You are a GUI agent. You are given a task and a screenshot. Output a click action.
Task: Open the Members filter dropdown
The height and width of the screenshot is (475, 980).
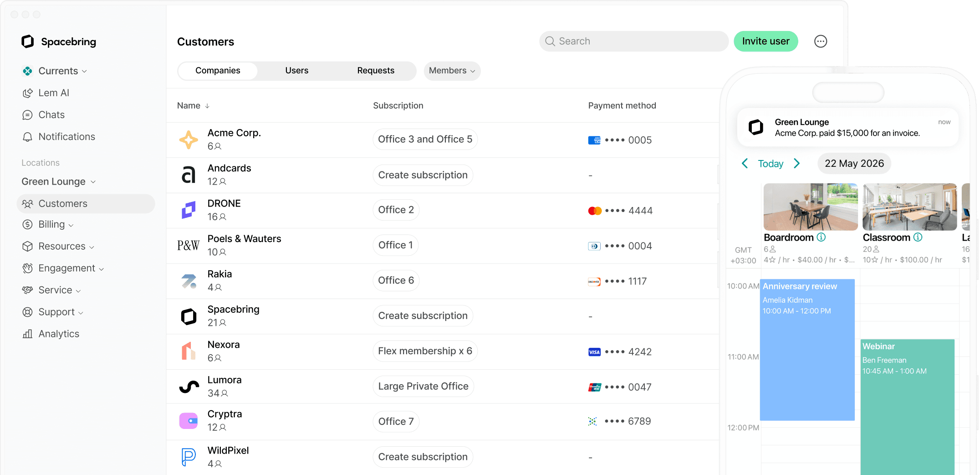(452, 71)
